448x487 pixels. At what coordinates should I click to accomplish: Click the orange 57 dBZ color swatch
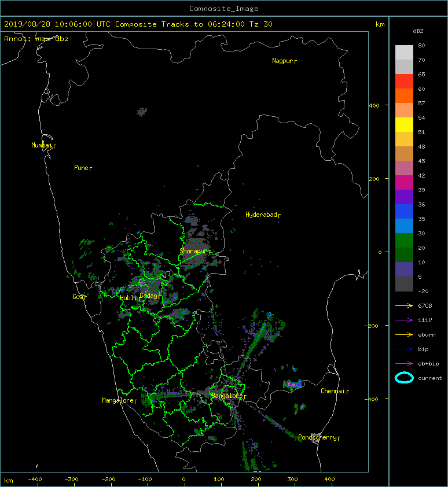[x=404, y=96]
